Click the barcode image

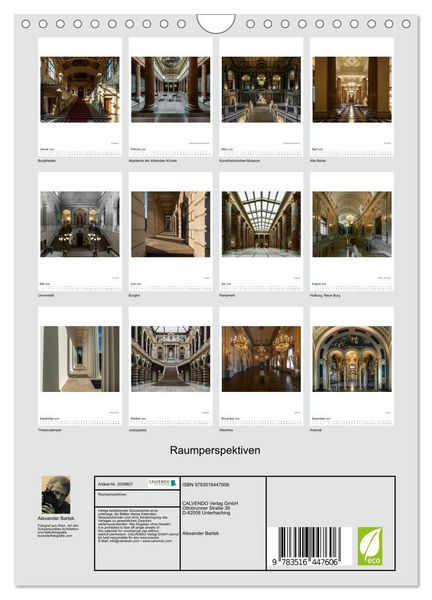click(x=310, y=546)
